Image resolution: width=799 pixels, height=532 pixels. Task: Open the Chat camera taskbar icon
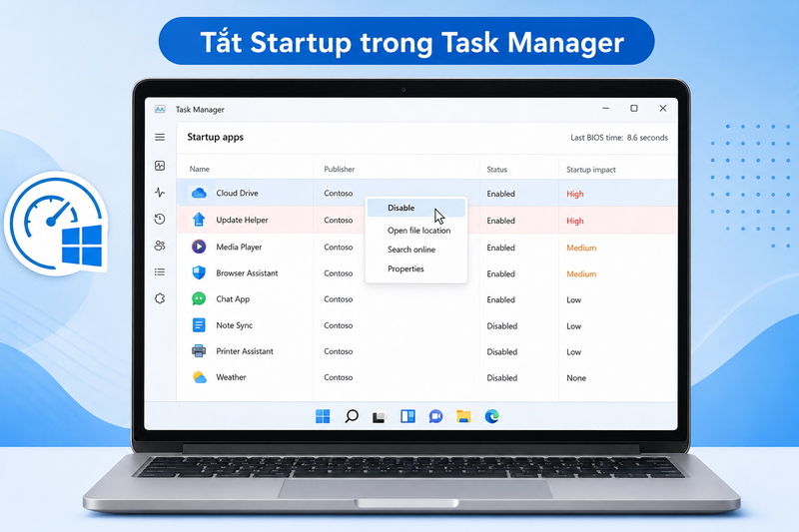tap(435, 416)
